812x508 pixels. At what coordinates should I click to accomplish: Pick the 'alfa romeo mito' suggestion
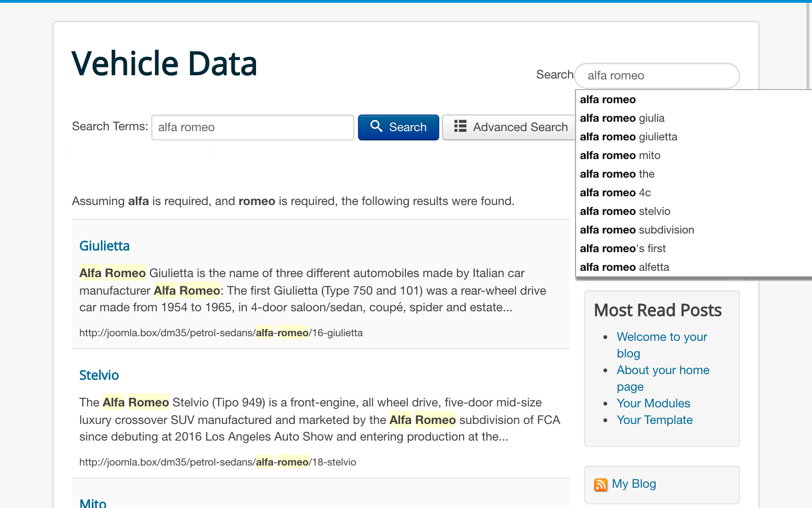pyautogui.click(x=620, y=156)
